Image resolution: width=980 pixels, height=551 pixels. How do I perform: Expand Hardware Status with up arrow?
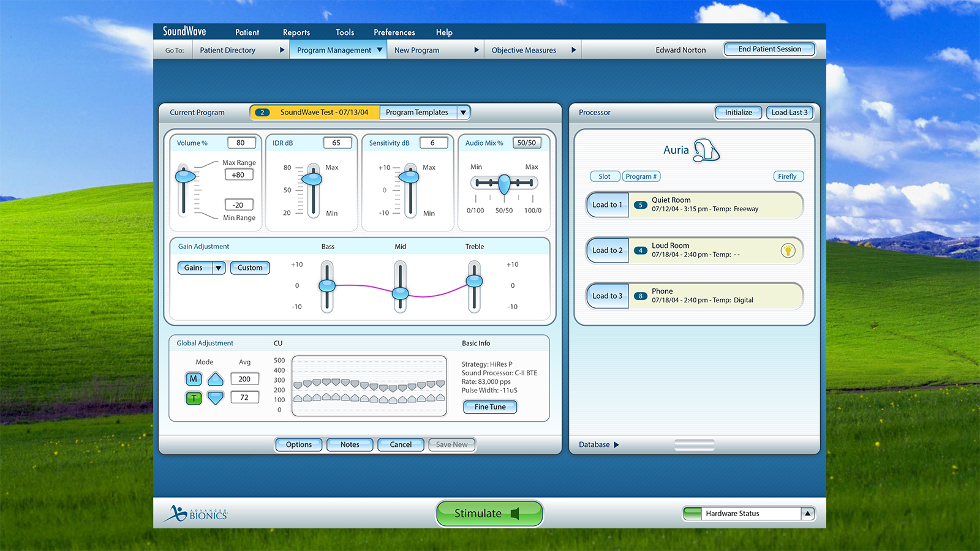click(x=808, y=514)
